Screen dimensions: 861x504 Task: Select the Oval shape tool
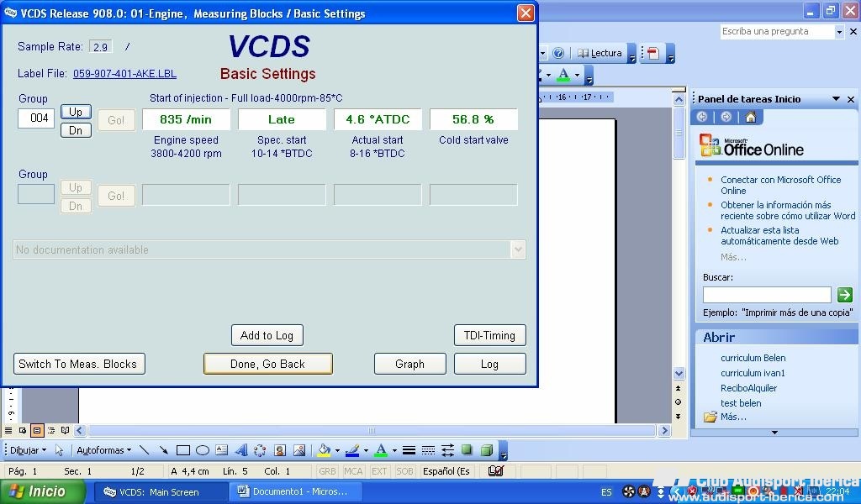(x=203, y=450)
